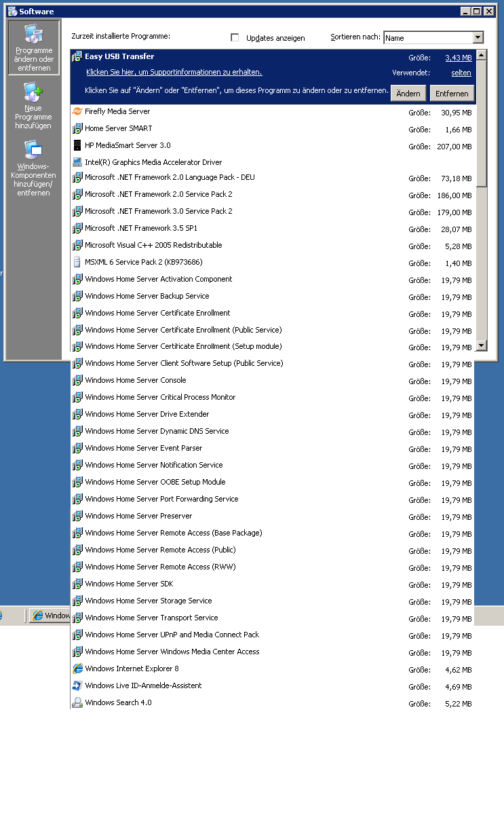
Task: Click Windows Home Server Backup Service icon
Action: pos(77,297)
